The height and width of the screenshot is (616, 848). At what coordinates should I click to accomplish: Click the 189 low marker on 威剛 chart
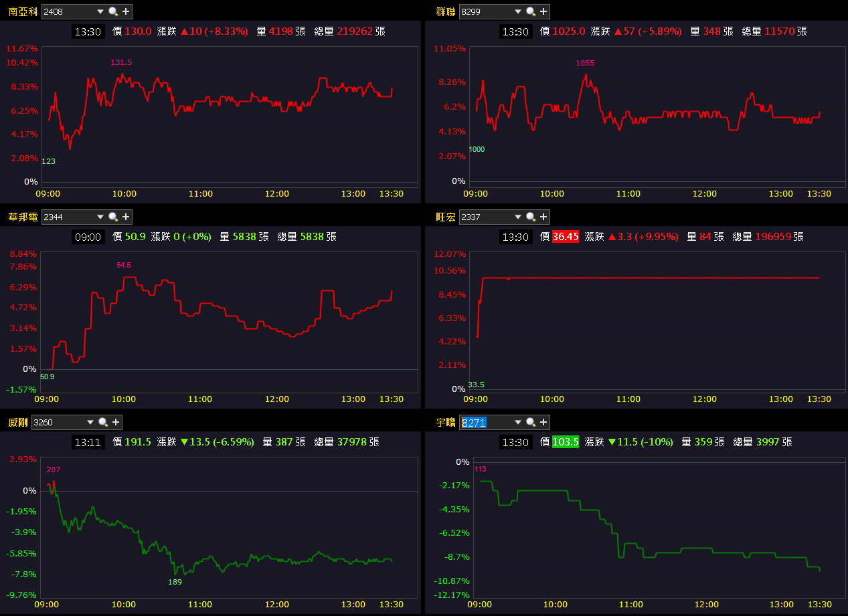tap(175, 582)
